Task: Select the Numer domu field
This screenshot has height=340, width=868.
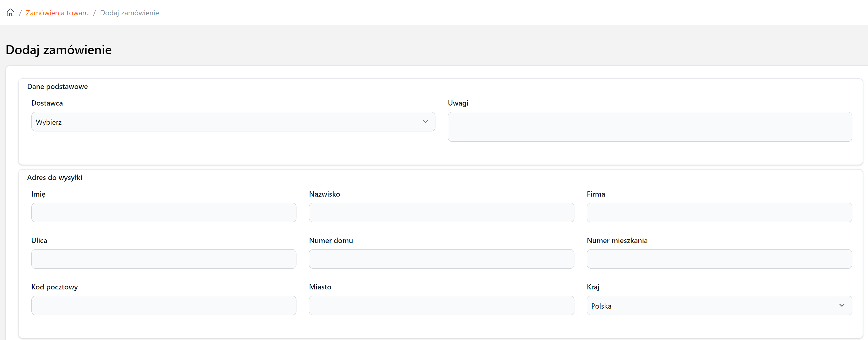Action: (x=441, y=259)
